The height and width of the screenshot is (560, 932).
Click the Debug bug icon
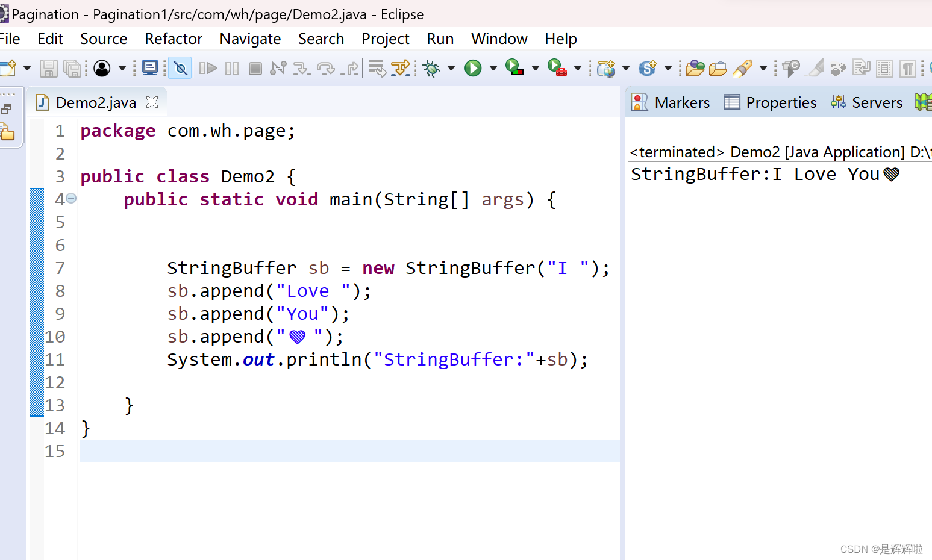[x=431, y=68]
